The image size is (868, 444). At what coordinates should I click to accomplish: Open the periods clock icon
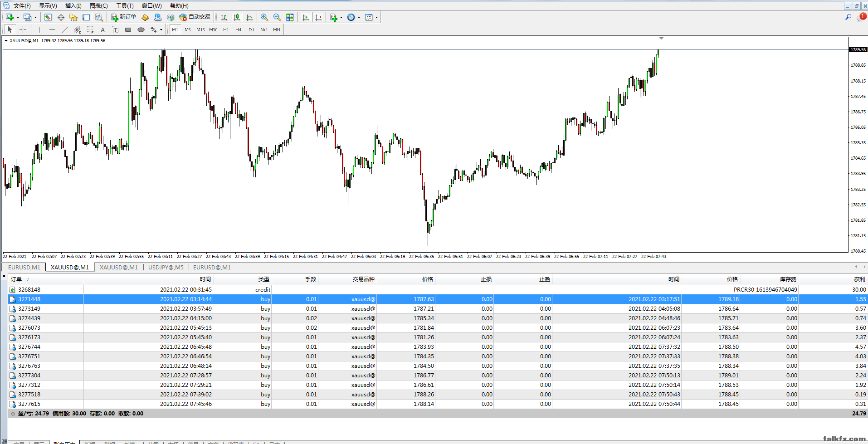(351, 17)
